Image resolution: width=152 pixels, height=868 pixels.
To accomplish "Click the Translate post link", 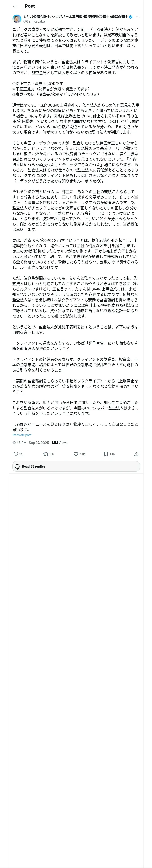I will pos(22,435).
